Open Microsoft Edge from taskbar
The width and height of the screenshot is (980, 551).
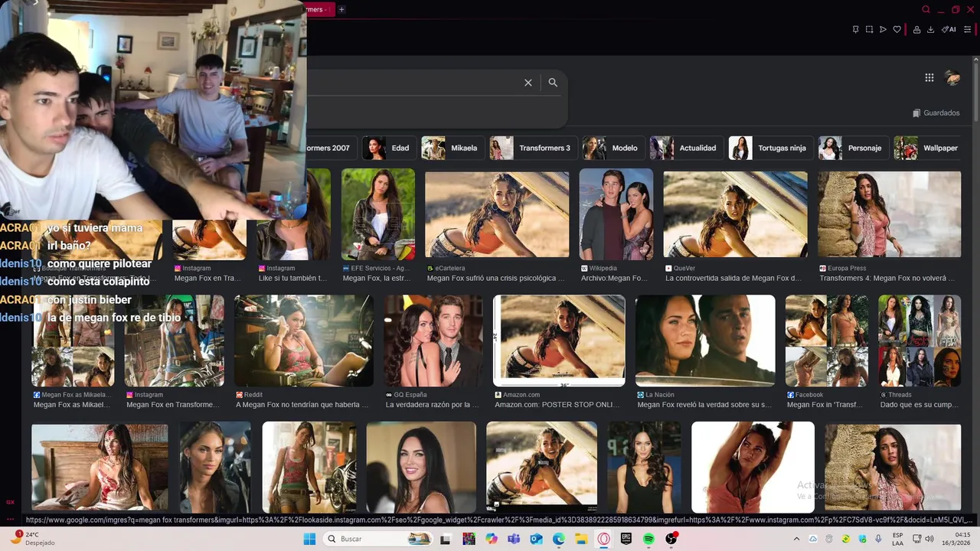pyautogui.click(x=559, y=539)
